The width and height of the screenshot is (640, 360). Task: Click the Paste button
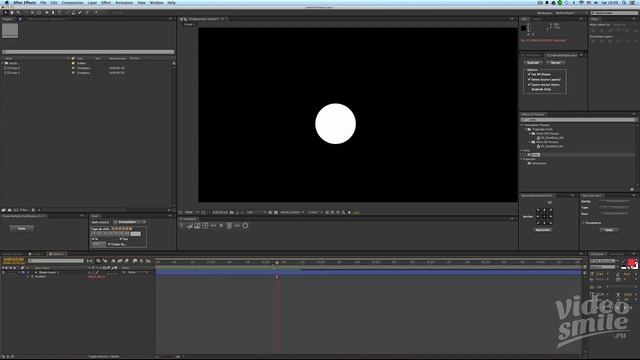22,229
